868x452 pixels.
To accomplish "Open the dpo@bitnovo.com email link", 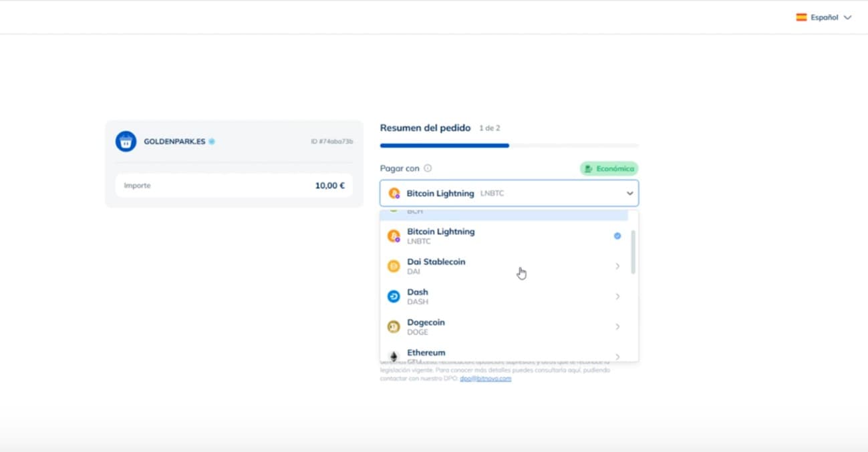I will click(486, 379).
